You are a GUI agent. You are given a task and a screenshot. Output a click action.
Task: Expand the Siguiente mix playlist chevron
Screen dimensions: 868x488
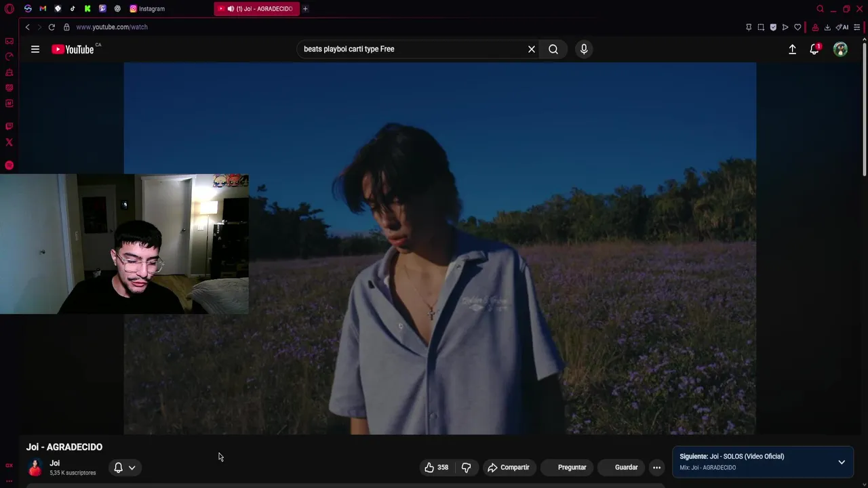click(x=842, y=462)
